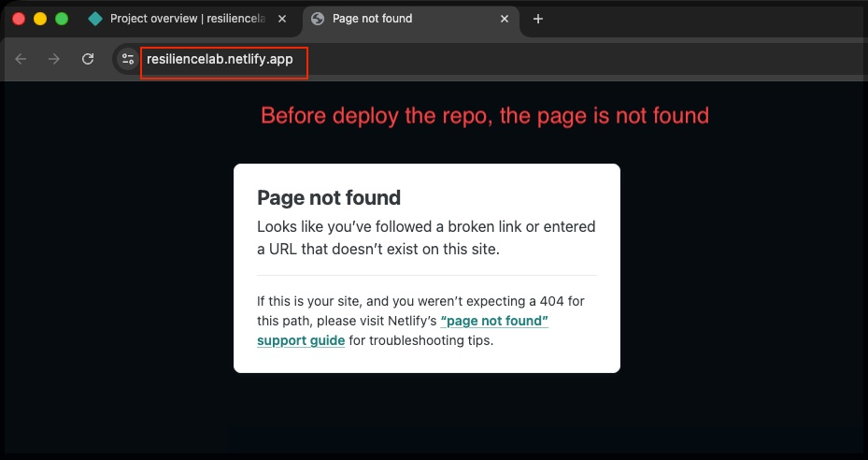Minimize the window with yellow button
Screen dimensions: 868x460
pyautogui.click(x=40, y=19)
